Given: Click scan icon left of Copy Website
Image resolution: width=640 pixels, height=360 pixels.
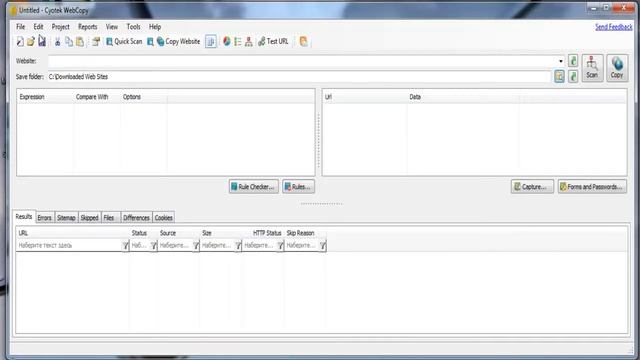Looking at the screenshot, I should tap(150, 41).
